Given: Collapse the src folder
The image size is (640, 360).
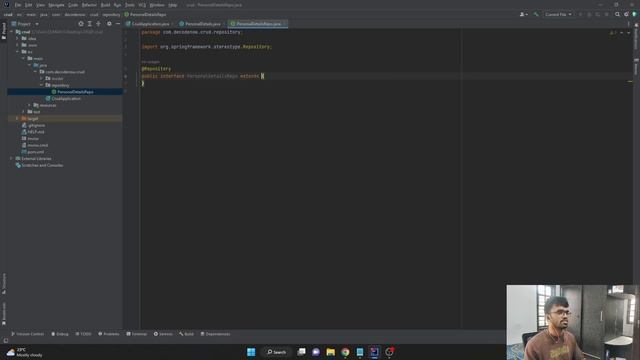Looking at the screenshot, I should point(18,52).
